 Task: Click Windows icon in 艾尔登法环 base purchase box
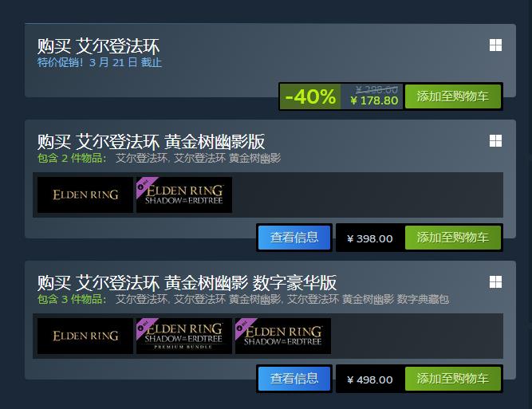click(495, 45)
